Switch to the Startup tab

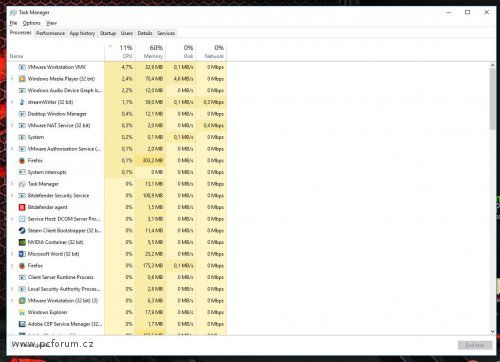(x=108, y=33)
